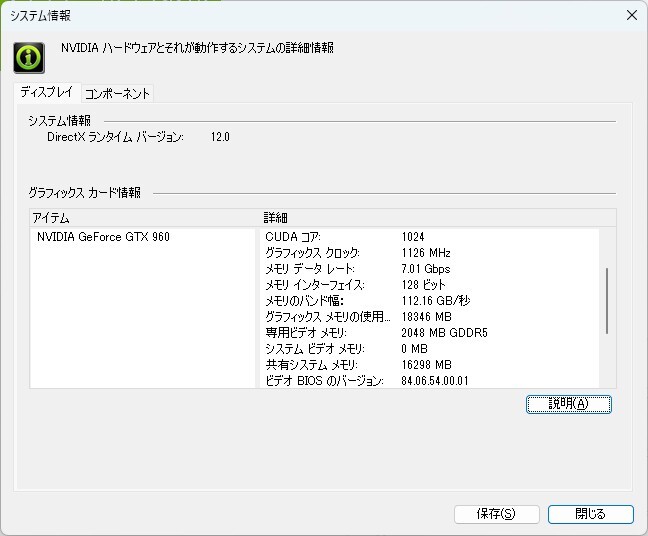This screenshot has width=648, height=536.
Task: Click the ビデオ BIOS のバージョン label
Action: pyautogui.click(x=324, y=381)
